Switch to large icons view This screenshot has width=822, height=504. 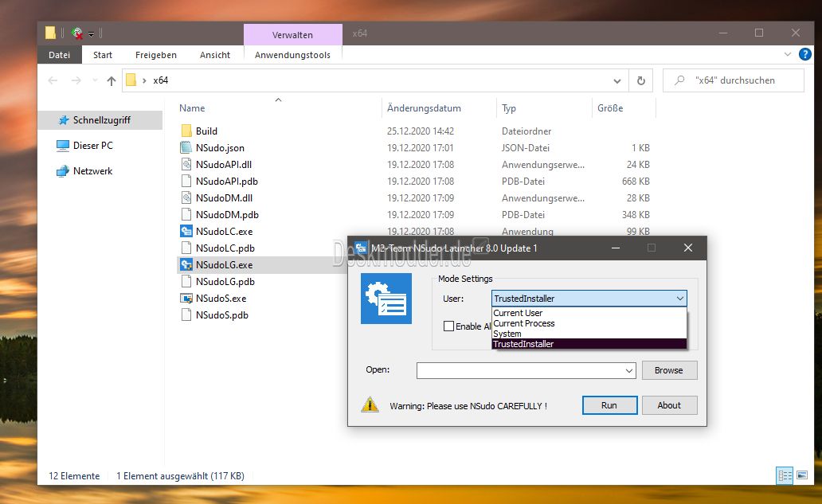[802, 475]
